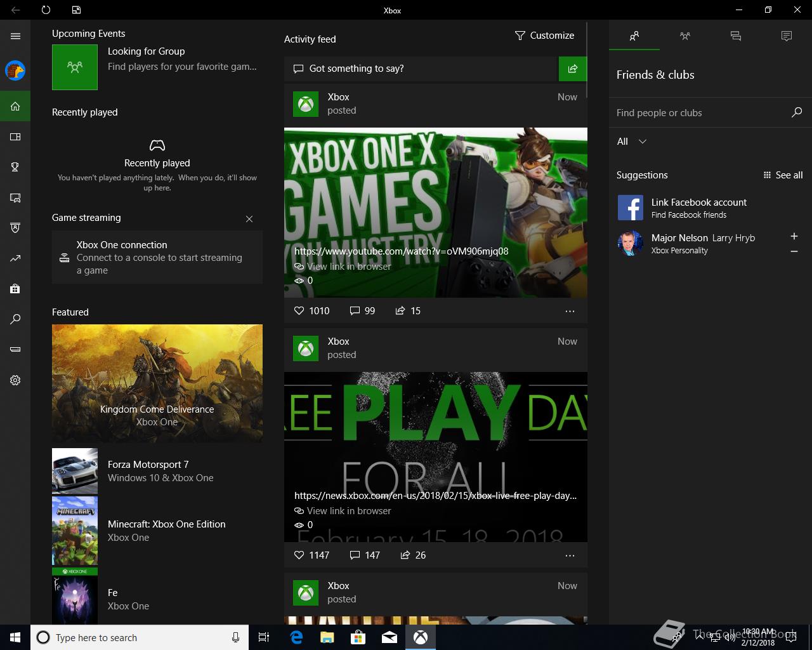812x650 pixels.
Task: Click Xbox poster avatar on first post
Action: (x=306, y=104)
